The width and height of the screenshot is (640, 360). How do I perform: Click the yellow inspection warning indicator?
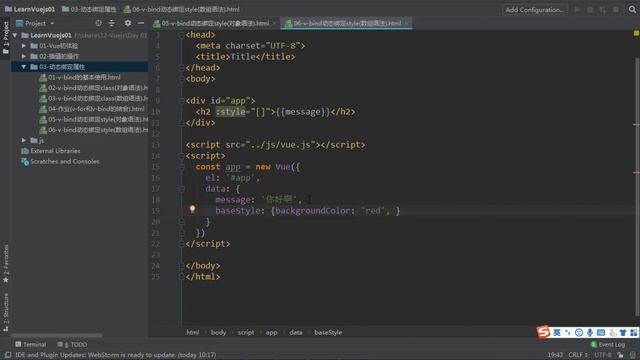[636, 33]
